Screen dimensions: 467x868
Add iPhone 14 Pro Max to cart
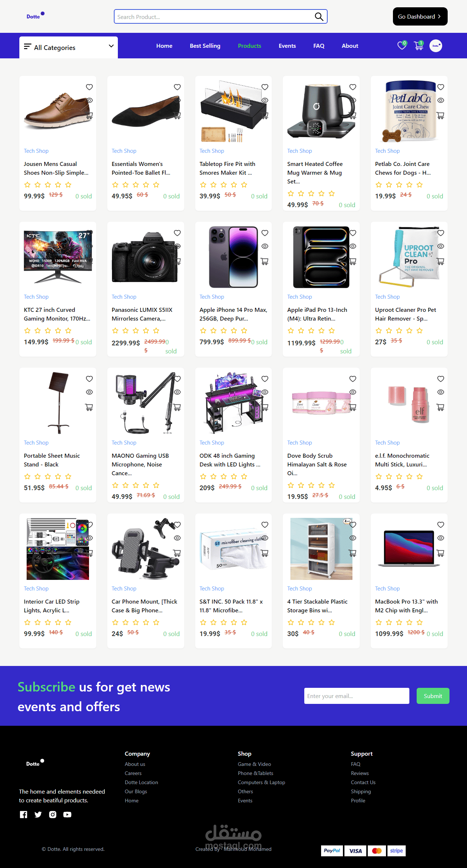coord(265,261)
